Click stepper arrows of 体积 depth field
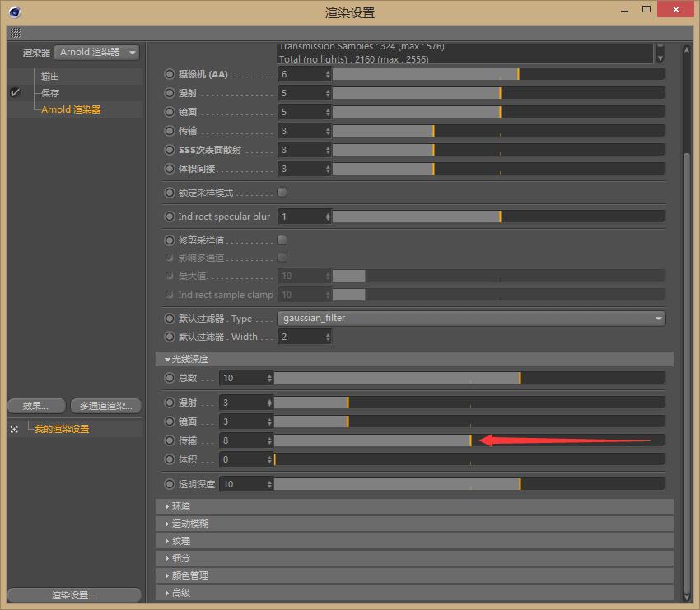Viewport: 700px width, 610px height. coord(269,459)
